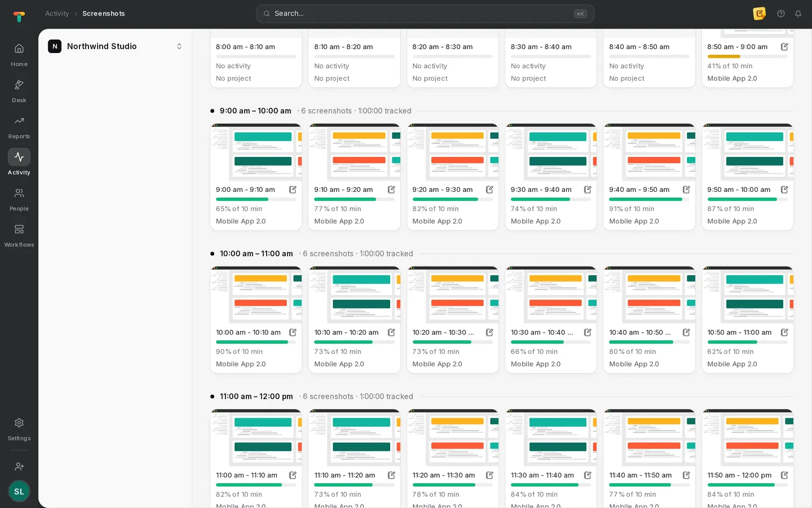Image resolution: width=812 pixels, height=508 pixels.
Task: Open the 11:20 am - 11:30 am screenshot
Action: coord(453,437)
